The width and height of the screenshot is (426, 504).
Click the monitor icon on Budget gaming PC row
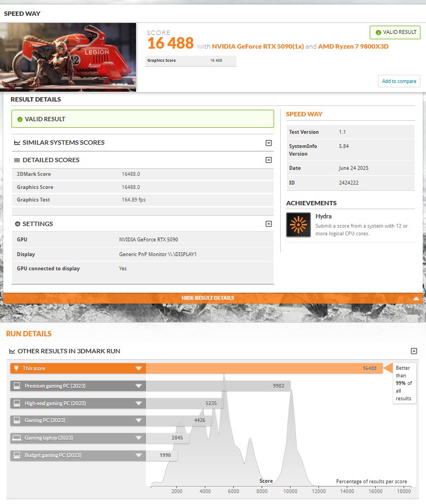(17, 455)
